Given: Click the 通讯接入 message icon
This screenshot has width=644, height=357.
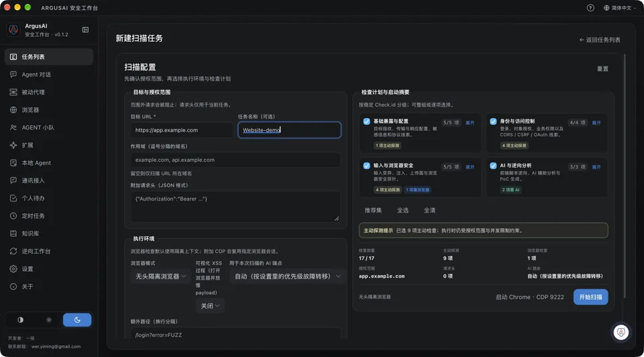Looking at the screenshot, I should (13, 181).
